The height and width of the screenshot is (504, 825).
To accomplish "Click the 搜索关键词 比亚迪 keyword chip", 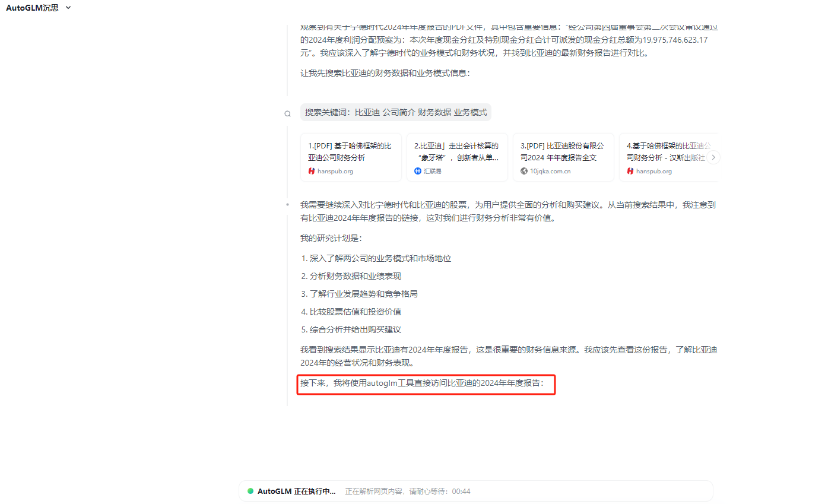I will click(x=395, y=112).
